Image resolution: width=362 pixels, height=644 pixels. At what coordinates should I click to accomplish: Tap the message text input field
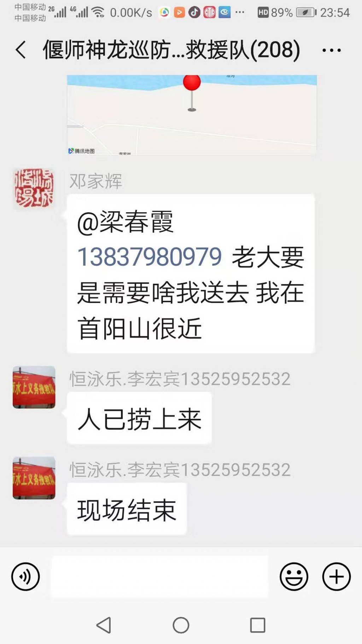[x=159, y=577]
